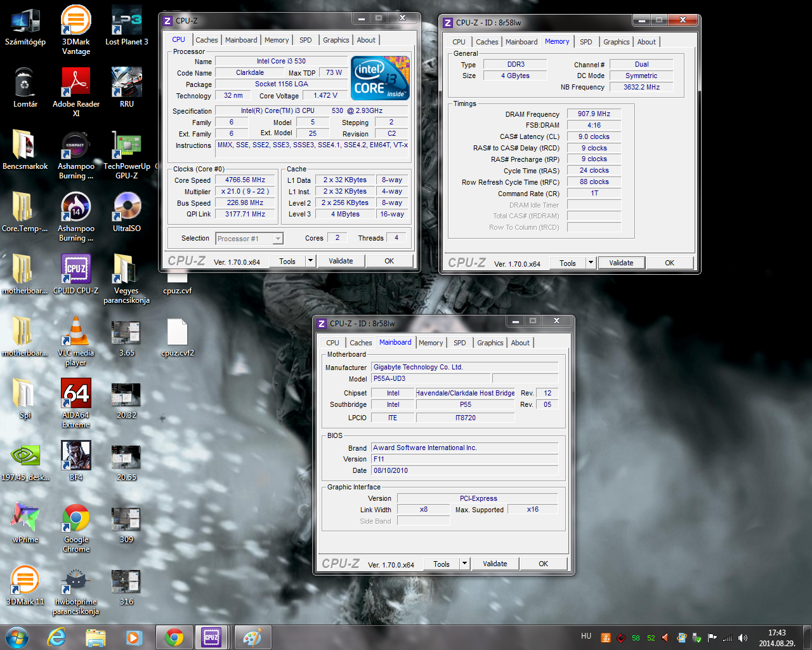Image resolution: width=812 pixels, height=650 pixels.
Task: Click Validate in the Memory window
Action: 621,263
